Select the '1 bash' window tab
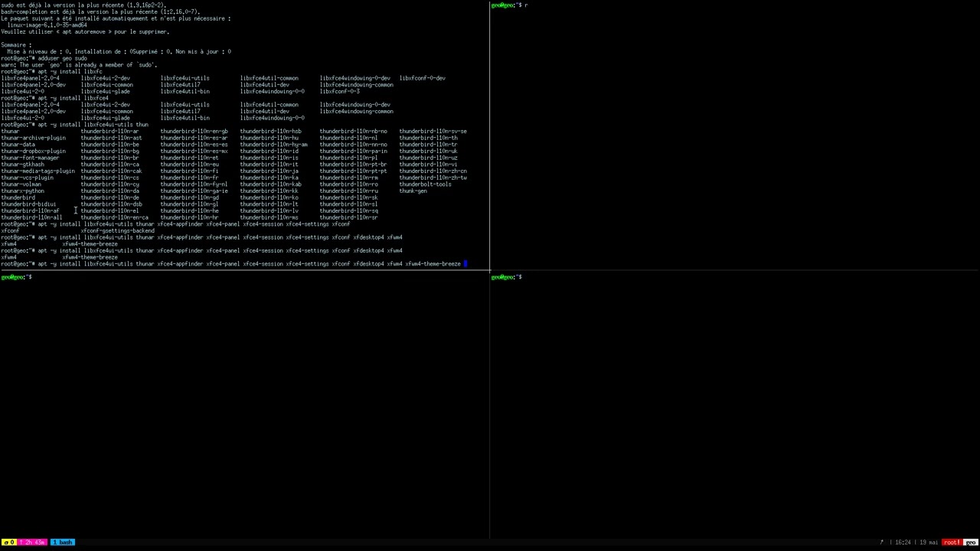This screenshot has height=551, width=980. point(63,542)
